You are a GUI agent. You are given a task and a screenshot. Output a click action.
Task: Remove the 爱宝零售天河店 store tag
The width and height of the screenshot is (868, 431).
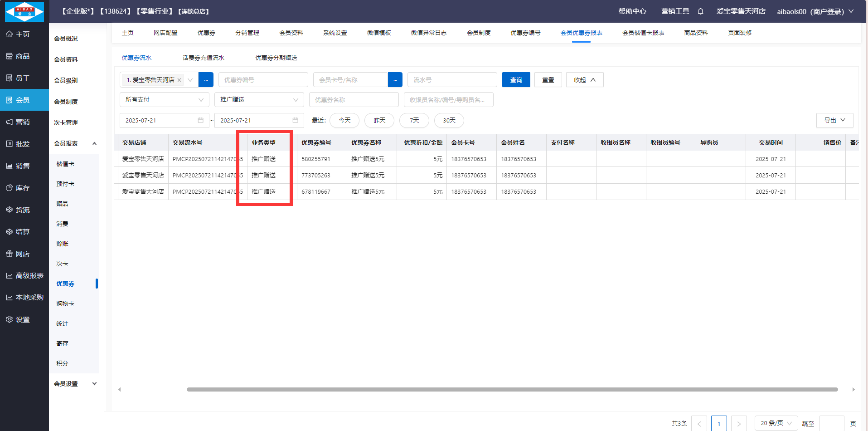pos(179,80)
